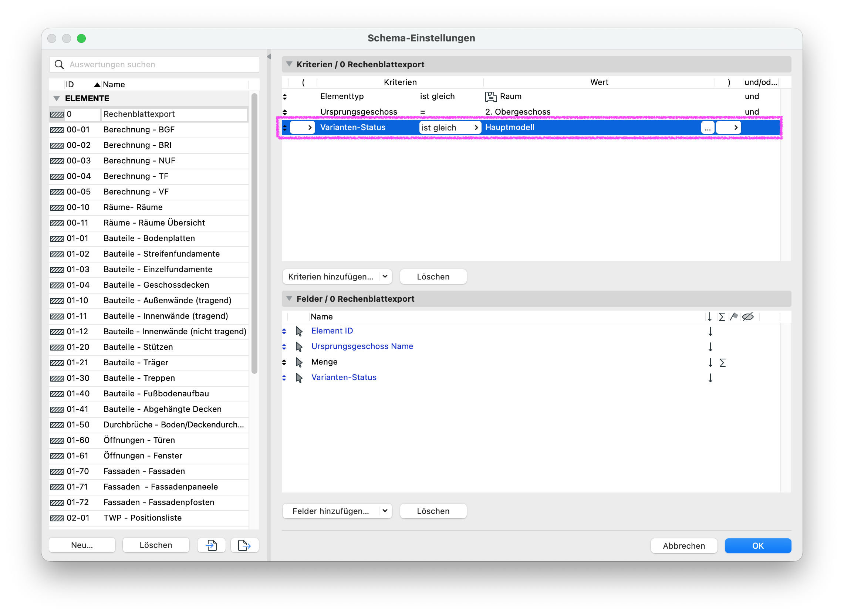Click the Neu... button
The height and width of the screenshot is (616, 844).
tap(82, 545)
